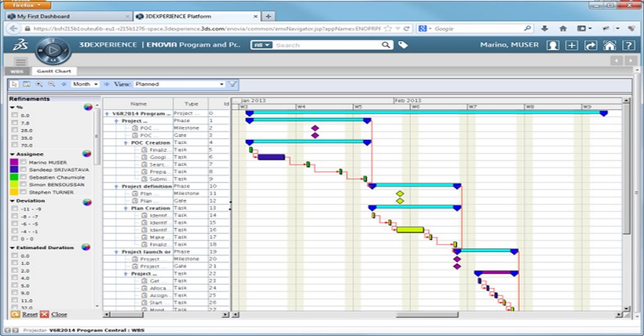Viewport: 644px width, 336px height.
Task: Click the share arrow icon in header
Action: point(590,45)
